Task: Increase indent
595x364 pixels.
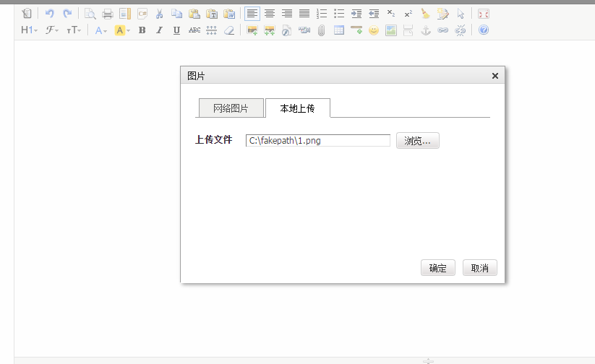Action: [x=356, y=14]
